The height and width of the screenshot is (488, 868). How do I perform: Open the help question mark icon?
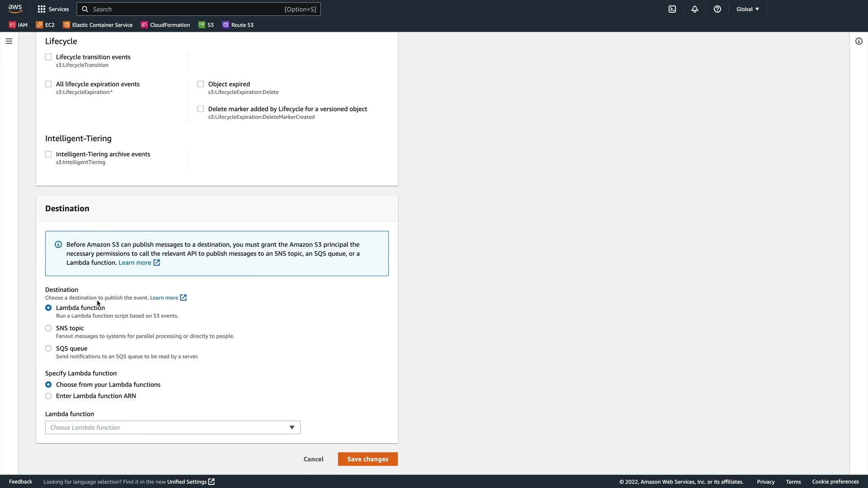coord(717,9)
